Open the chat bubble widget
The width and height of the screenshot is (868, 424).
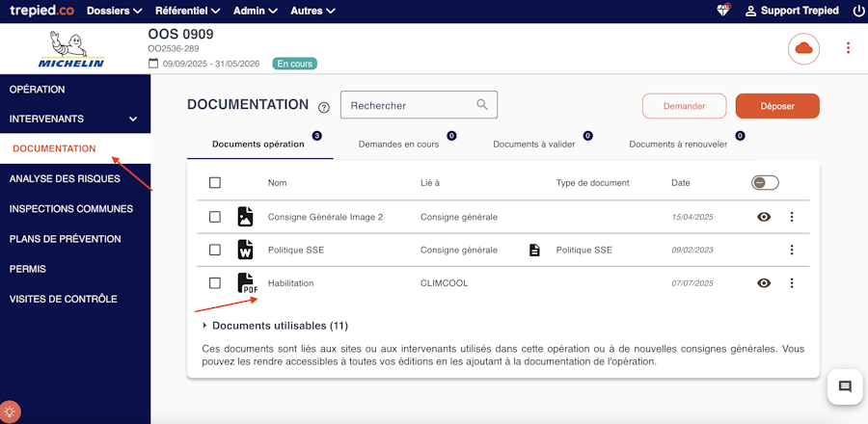click(844, 386)
